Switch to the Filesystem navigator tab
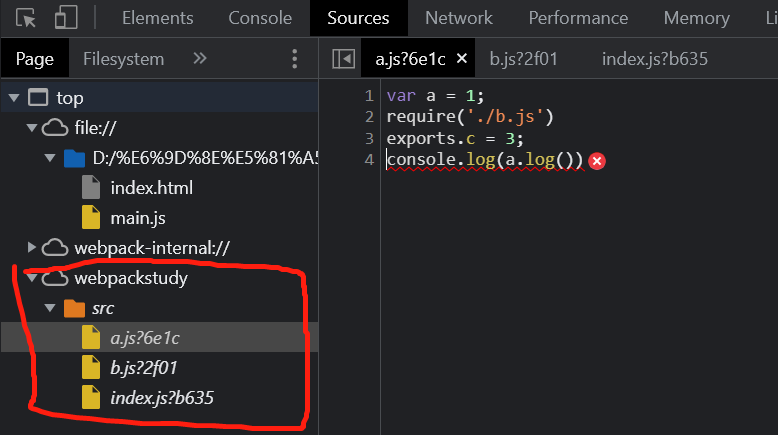The image size is (778, 435). pos(123,59)
